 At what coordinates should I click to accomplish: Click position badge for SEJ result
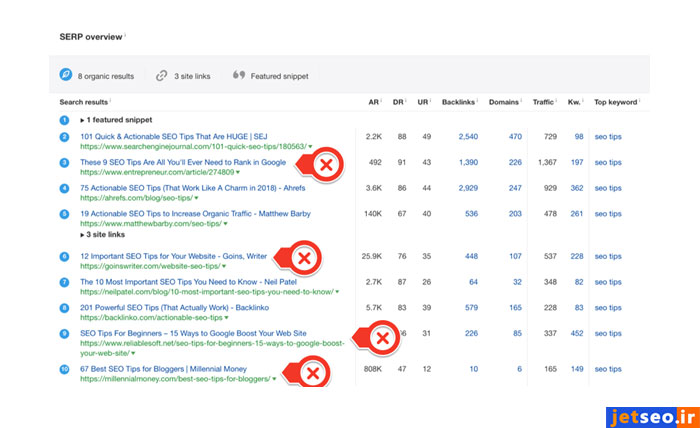click(64, 137)
